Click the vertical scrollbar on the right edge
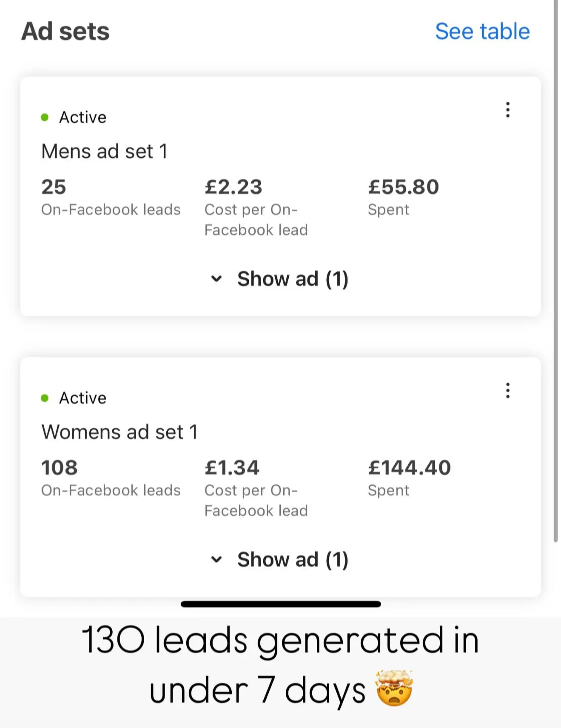The image size is (561, 728). [x=555, y=272]
